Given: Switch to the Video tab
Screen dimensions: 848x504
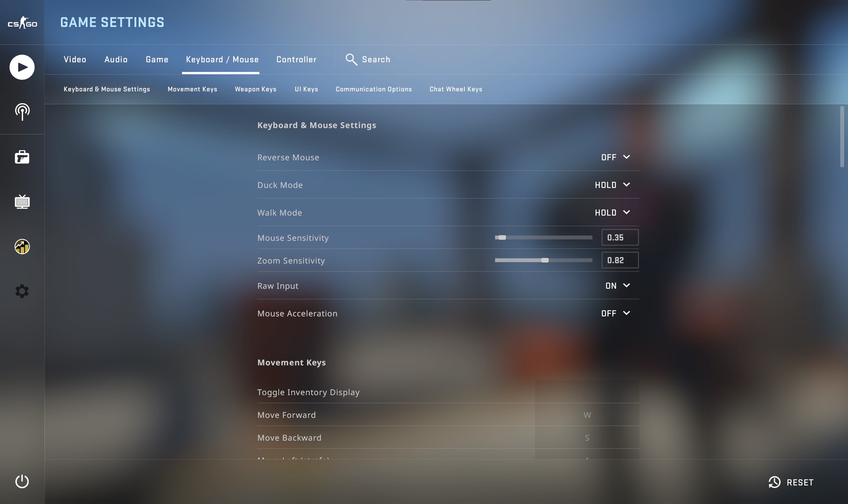Looking at the screenshot, I should [75, 59].
